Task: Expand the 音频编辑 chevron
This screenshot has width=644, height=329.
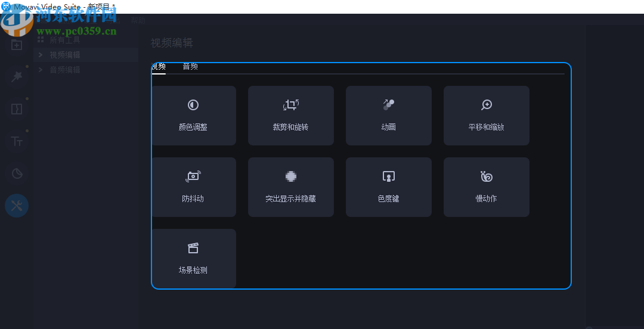Action: click(x=41, y=69)
